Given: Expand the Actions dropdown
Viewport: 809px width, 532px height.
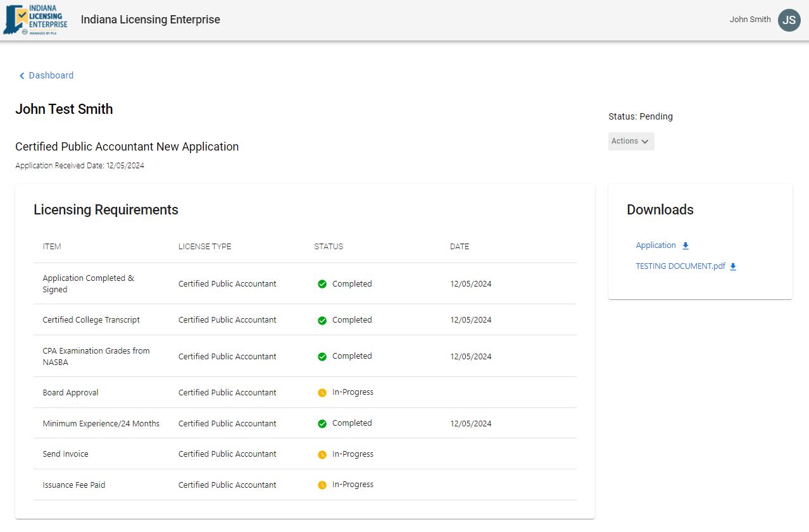Looking at the screenshot, I should 630,141.
